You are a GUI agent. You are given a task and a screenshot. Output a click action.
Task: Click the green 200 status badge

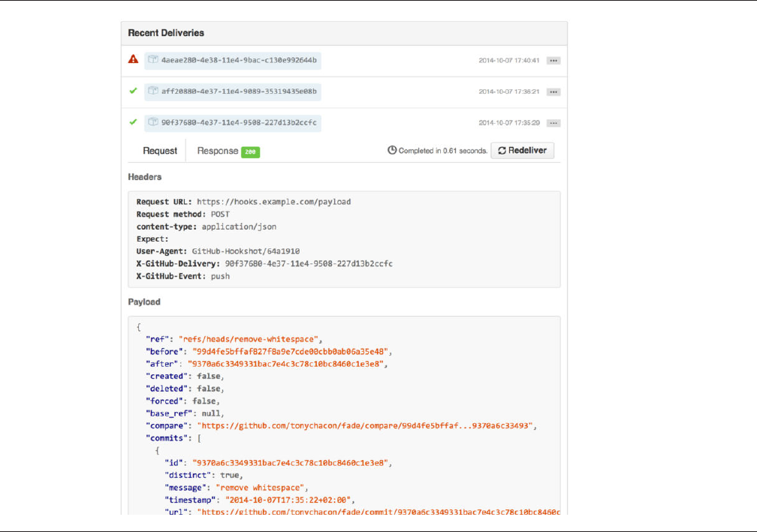click(250, 152)
